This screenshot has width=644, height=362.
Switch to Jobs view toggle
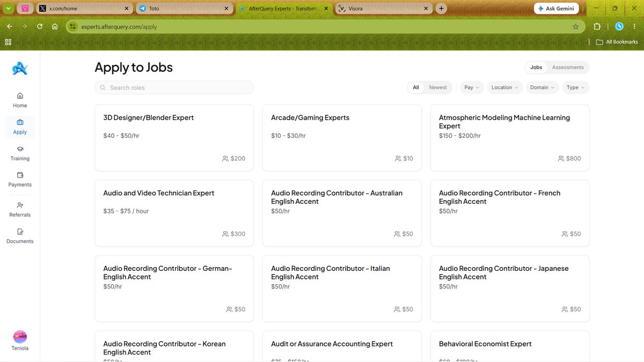click(536, 68)
